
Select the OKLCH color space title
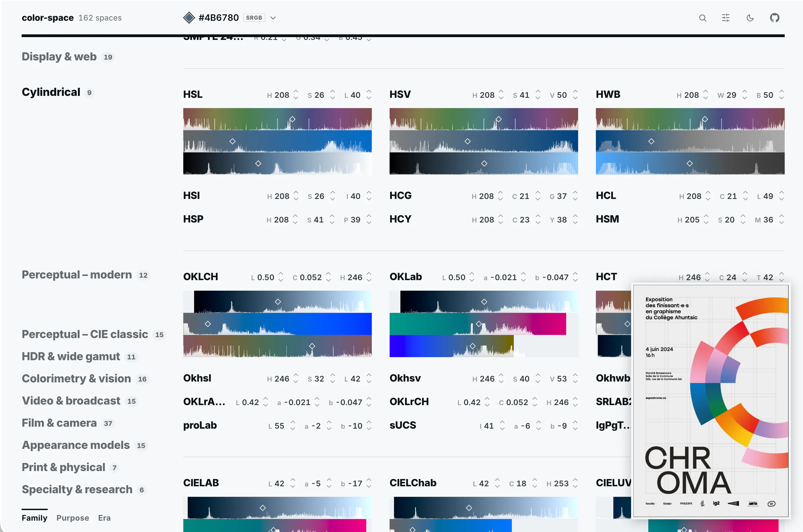(201, 277)
